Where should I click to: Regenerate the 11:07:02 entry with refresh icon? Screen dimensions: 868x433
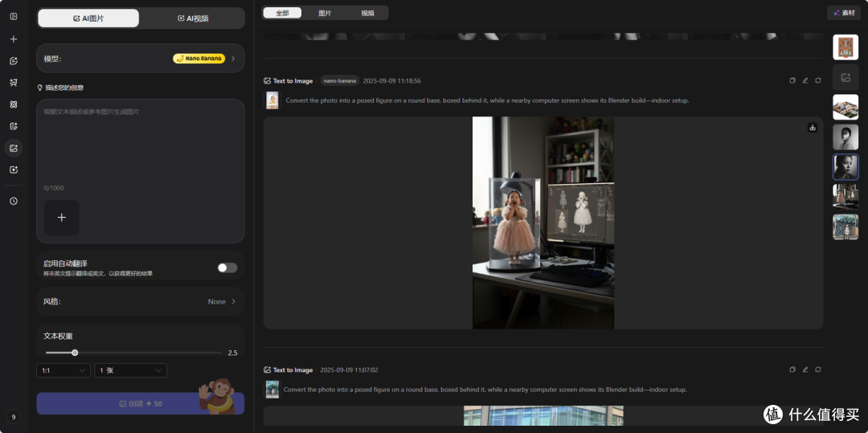pyautogui.click(x=818, y=370)
